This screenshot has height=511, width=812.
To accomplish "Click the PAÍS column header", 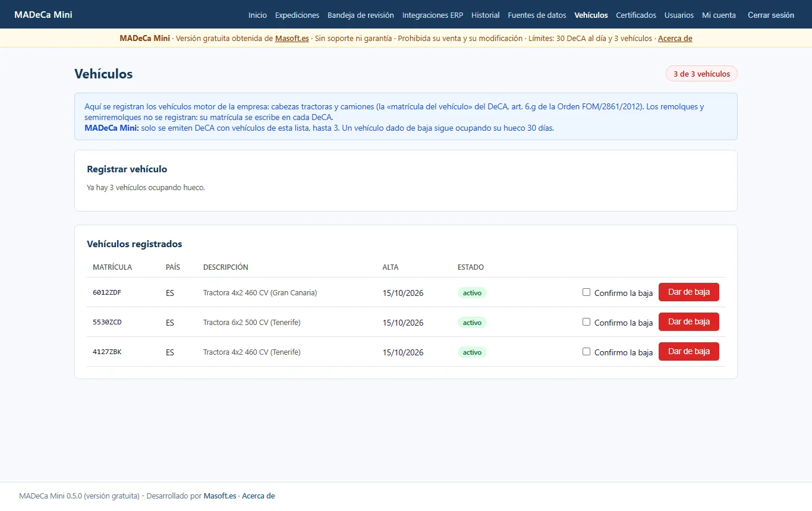I will point(173,267).
